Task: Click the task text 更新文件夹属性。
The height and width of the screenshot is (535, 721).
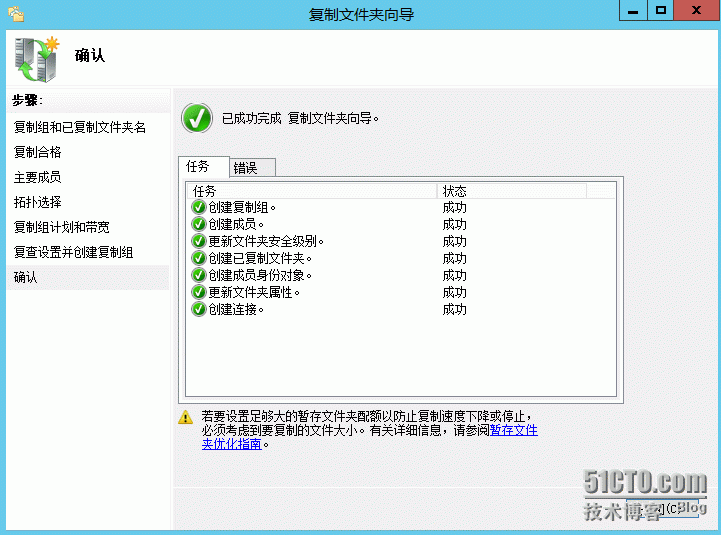Action: pos(254,293)
